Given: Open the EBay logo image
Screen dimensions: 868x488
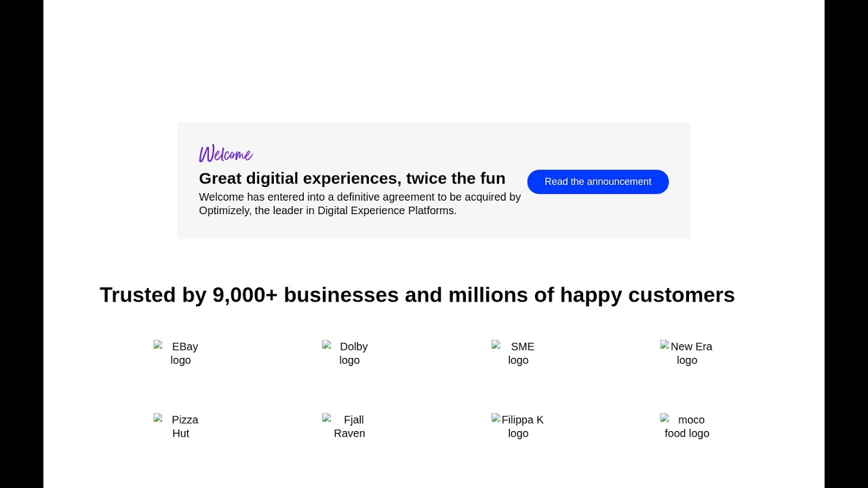Looking at the screenshot, I should 180,353.
